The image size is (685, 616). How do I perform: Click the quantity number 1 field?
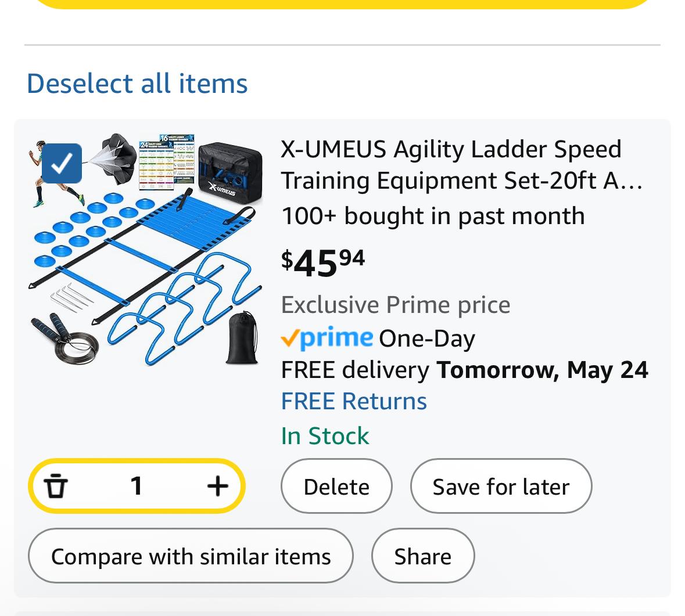point(137,486)
